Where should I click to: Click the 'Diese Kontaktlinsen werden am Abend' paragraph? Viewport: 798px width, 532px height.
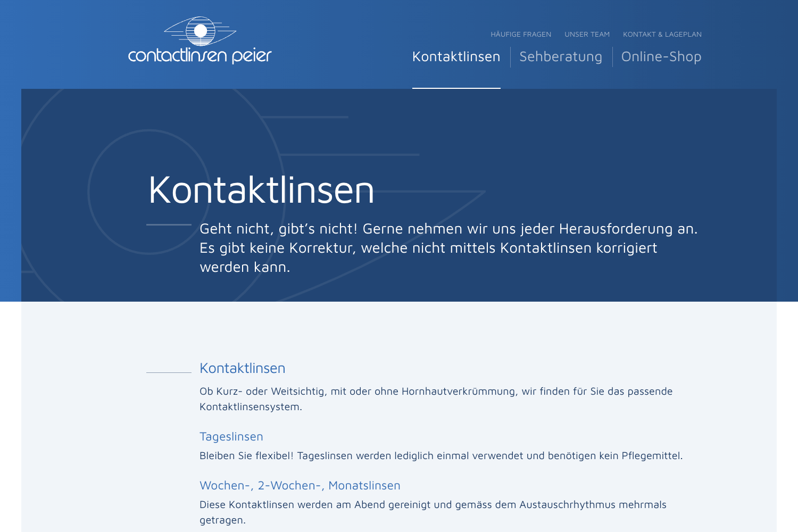[433, 512]
